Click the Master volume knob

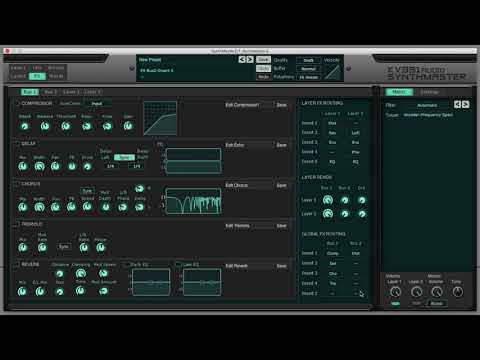(x=437, y=292)
